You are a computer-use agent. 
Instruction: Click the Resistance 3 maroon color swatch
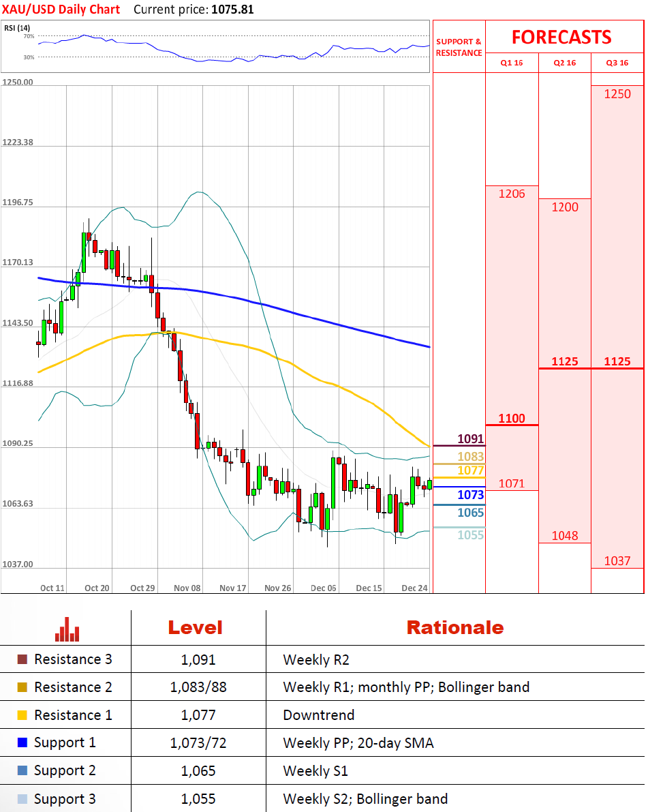22,659
